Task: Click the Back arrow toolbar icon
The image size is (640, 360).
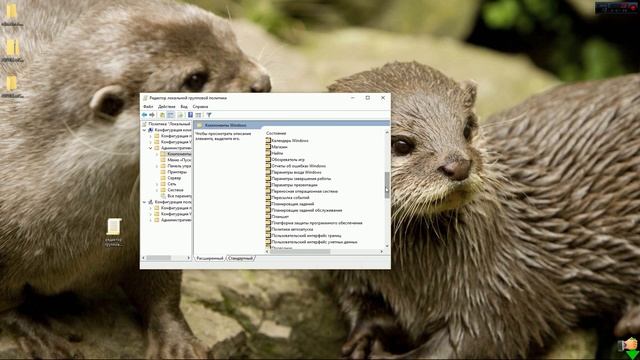Action: tap(144, 115)
